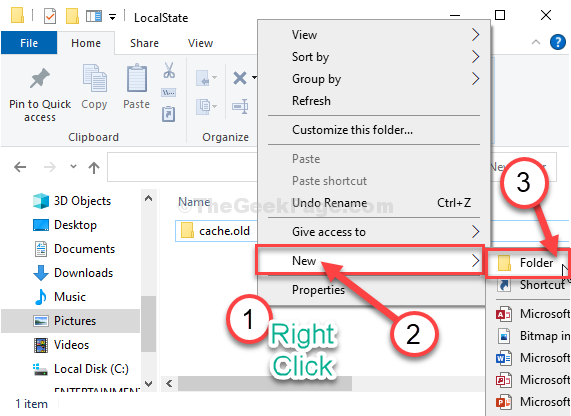Expand the View submenu arrow

click(x=475, y=35)
